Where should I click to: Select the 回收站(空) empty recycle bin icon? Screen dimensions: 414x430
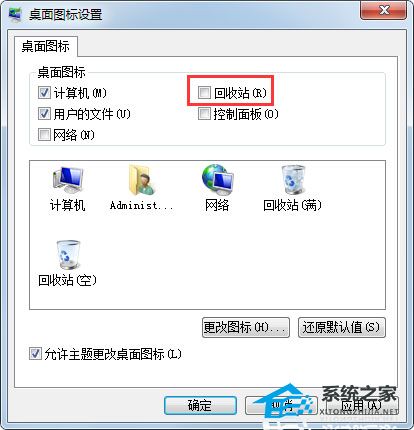[68, 255]
